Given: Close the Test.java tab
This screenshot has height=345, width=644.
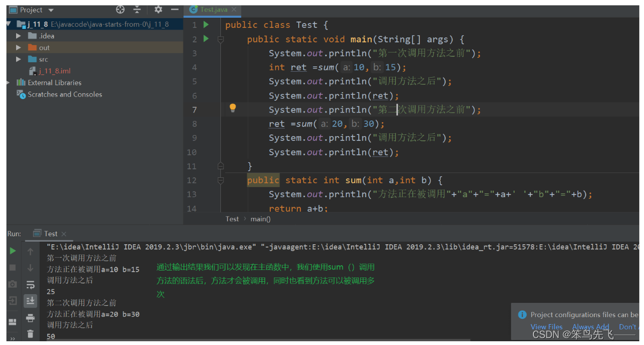Looking at the screenshot, I should tap(234, 10).
